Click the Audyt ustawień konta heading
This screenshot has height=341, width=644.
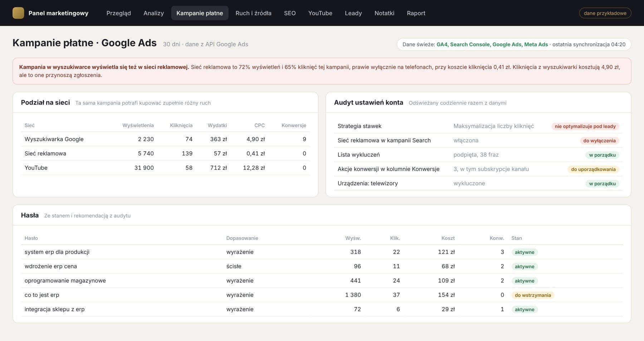click(x=369, y=102)
